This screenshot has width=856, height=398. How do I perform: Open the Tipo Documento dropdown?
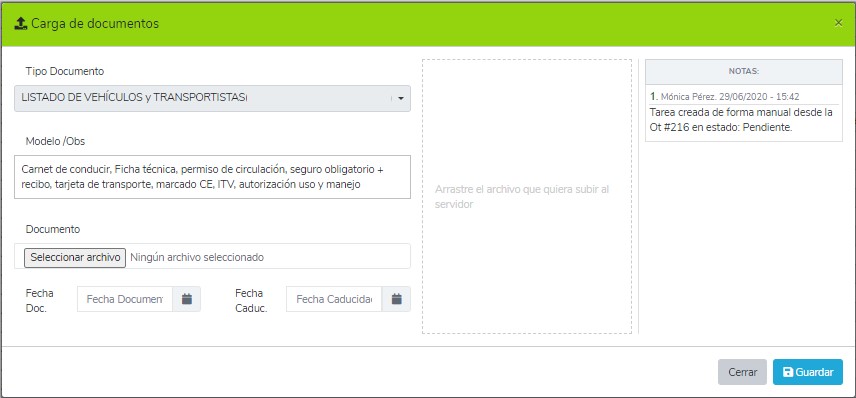click(212, 98)
